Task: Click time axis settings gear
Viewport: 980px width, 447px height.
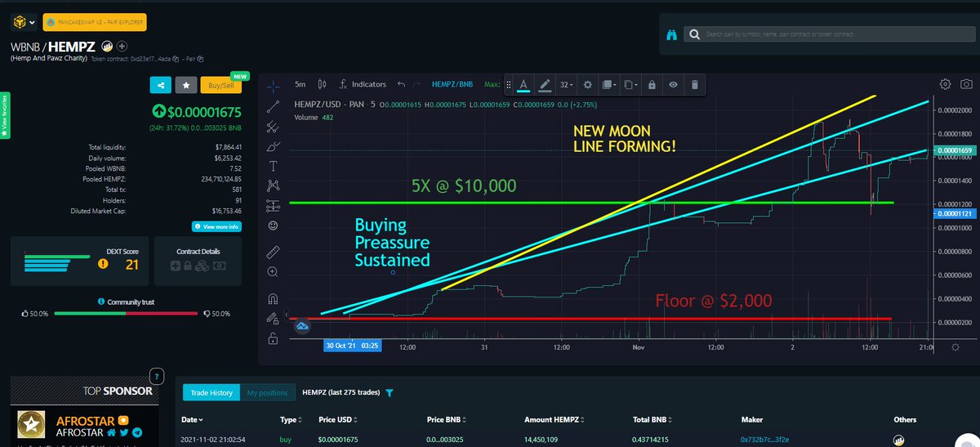Action: point(955,347)
